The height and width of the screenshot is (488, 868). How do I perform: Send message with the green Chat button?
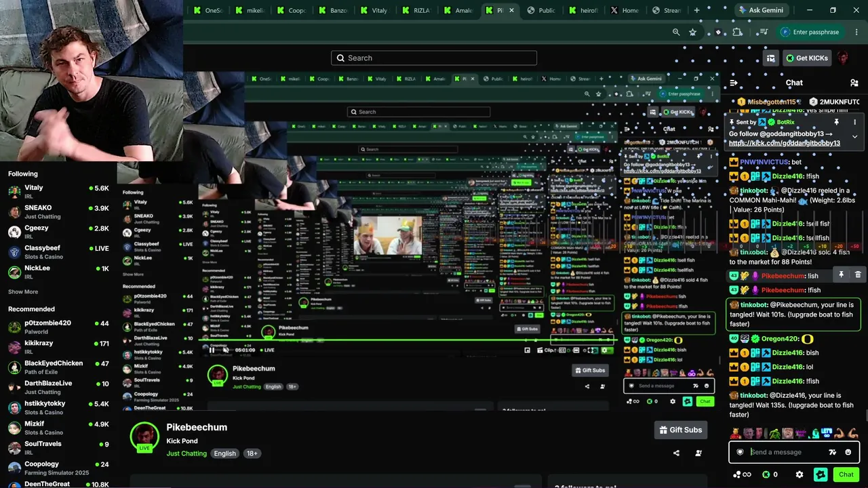(846, 474)
